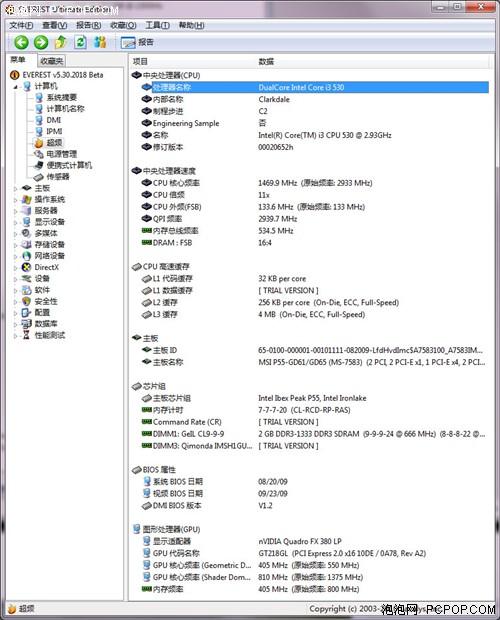Click the Refresh icon in the toolbar
The image size is (500, 620).
point(80,42)
